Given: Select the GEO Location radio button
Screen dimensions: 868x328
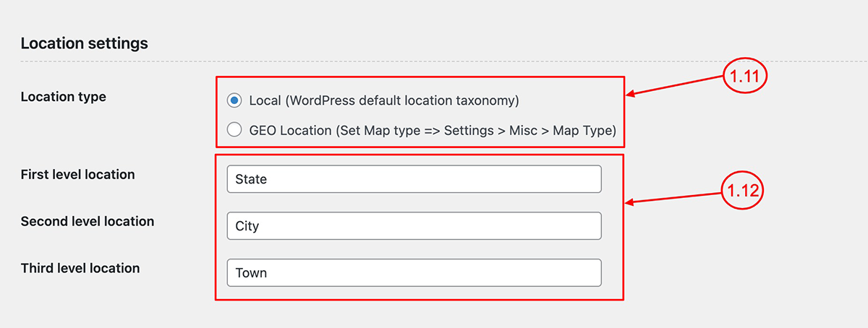Looking at the screenshot, I should pyautogui.click(x=234, y=130).
